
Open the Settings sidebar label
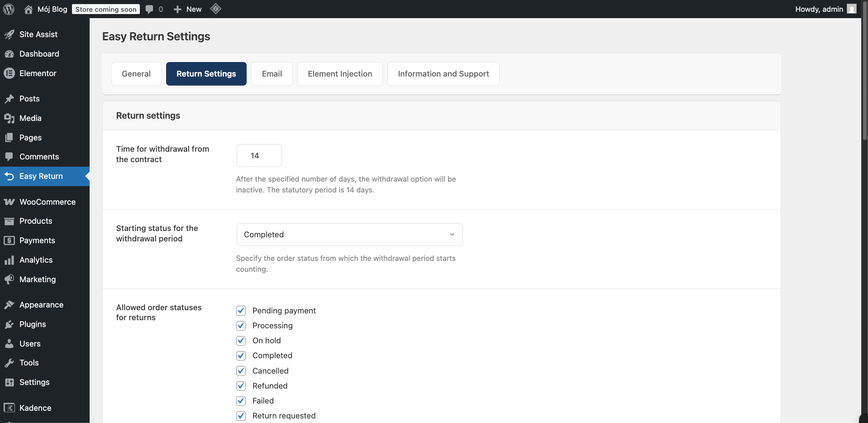[34, 382]
